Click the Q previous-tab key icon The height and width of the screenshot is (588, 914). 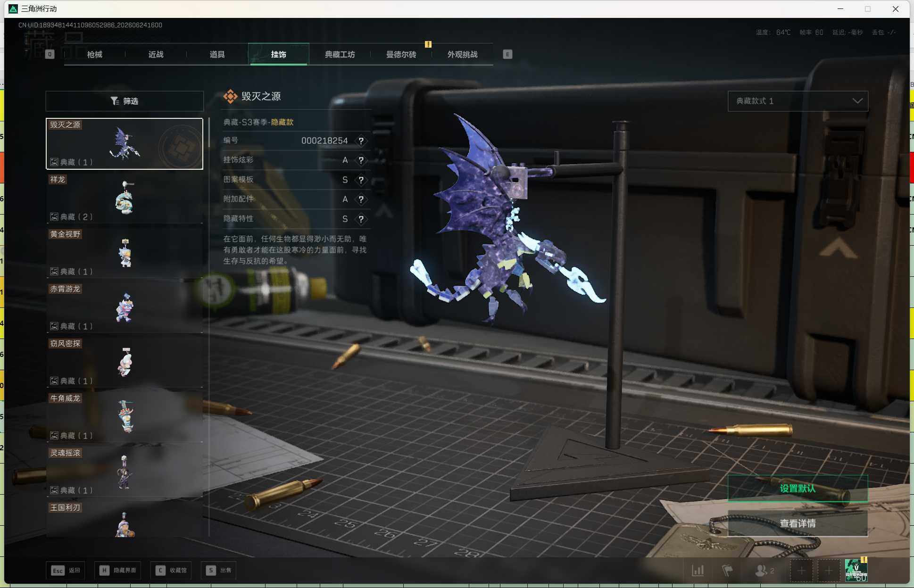click(x=50, y=54)
